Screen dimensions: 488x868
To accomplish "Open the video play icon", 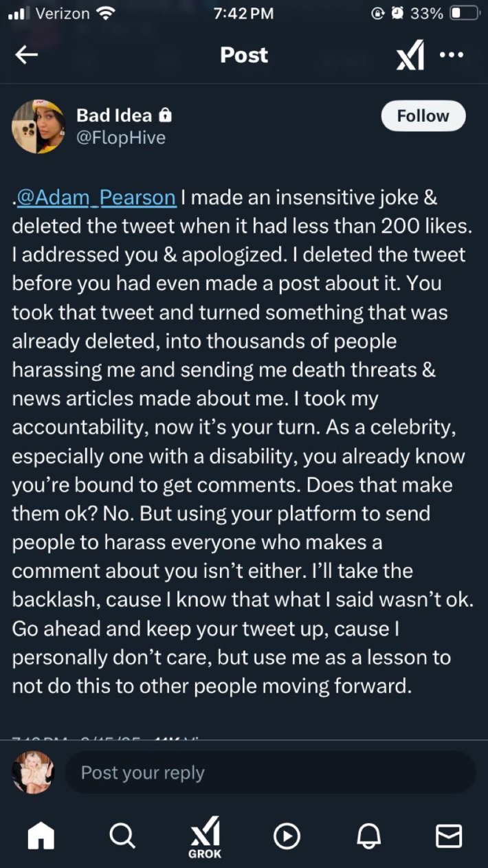I will (287, 836).
